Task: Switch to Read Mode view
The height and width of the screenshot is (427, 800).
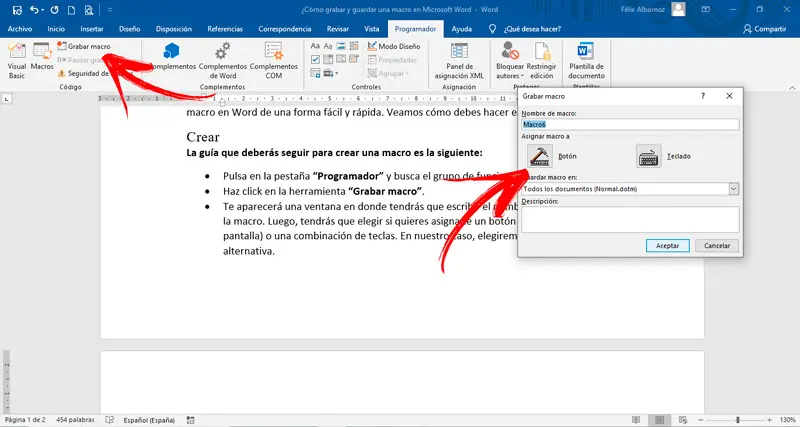Action: click(636, 420)
